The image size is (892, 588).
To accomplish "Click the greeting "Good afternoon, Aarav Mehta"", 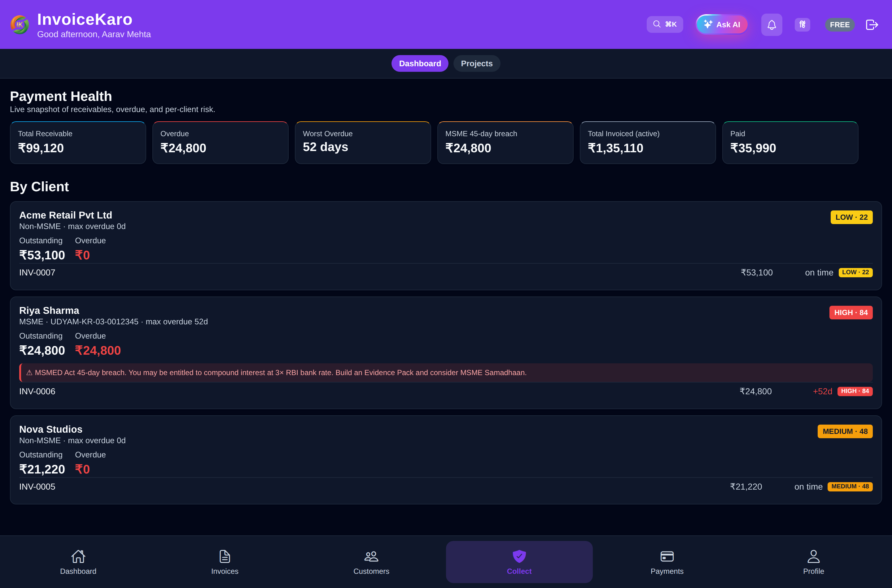I will [x=94, y=34].
